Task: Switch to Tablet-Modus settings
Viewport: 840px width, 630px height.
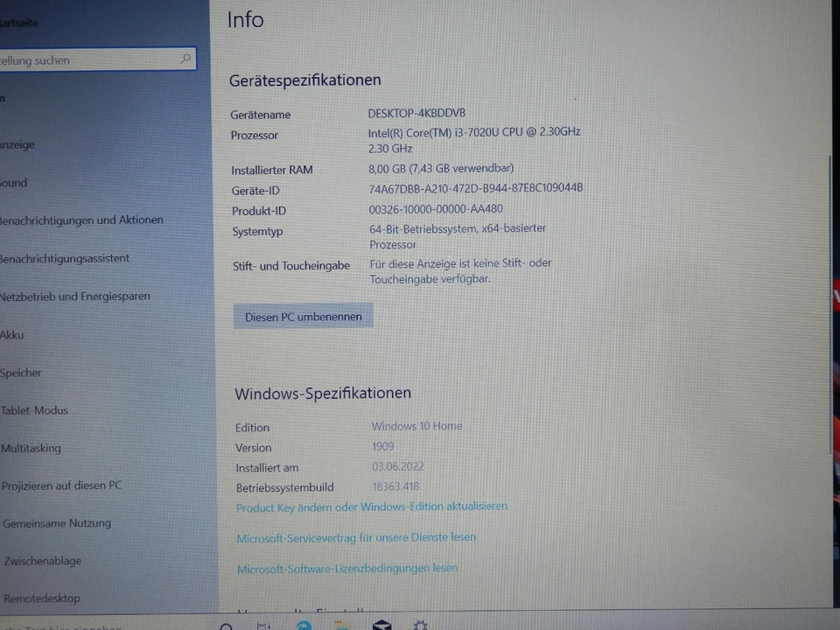Action: click(x=34, y=410)
